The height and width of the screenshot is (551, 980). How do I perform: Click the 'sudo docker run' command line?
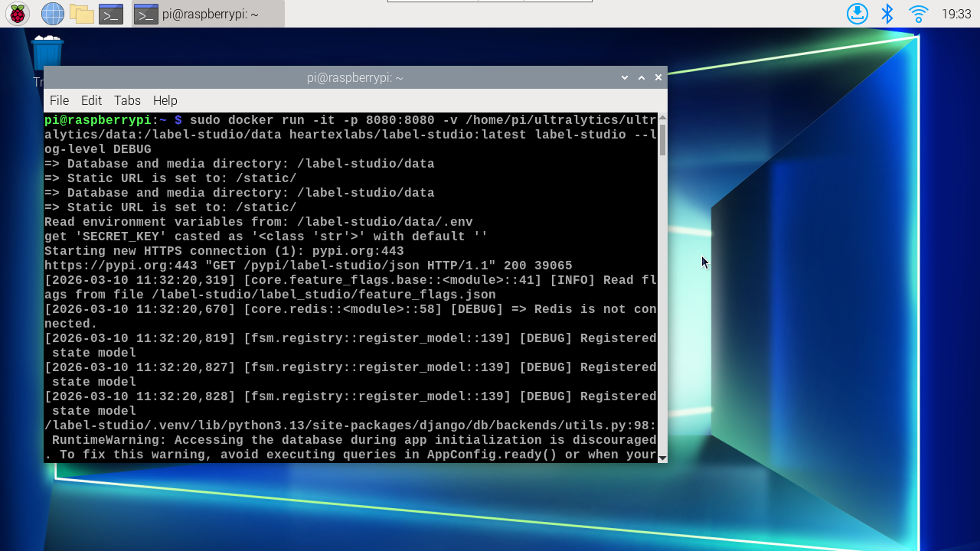pos(351,135)
